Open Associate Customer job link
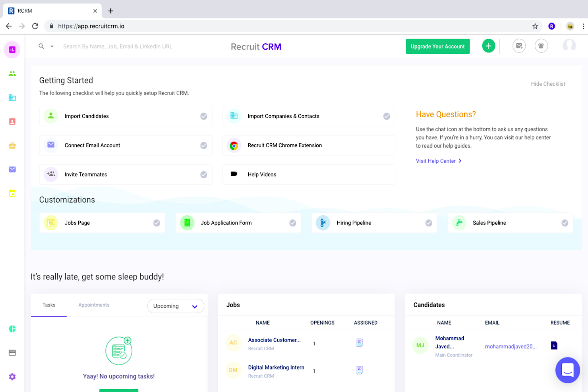This screenshot has width=588, height=392. [x=274, y=340]
